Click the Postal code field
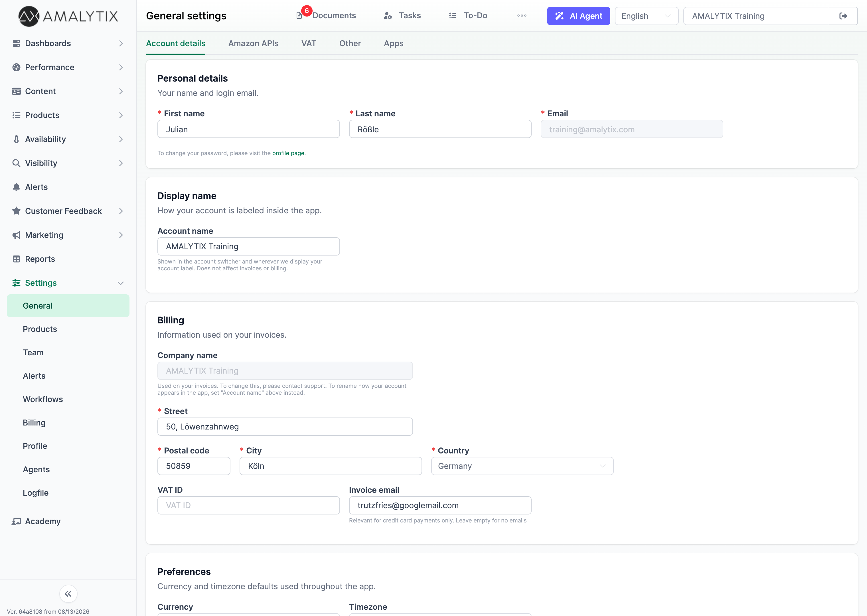867x616 pixels. (x=194, y=466)
